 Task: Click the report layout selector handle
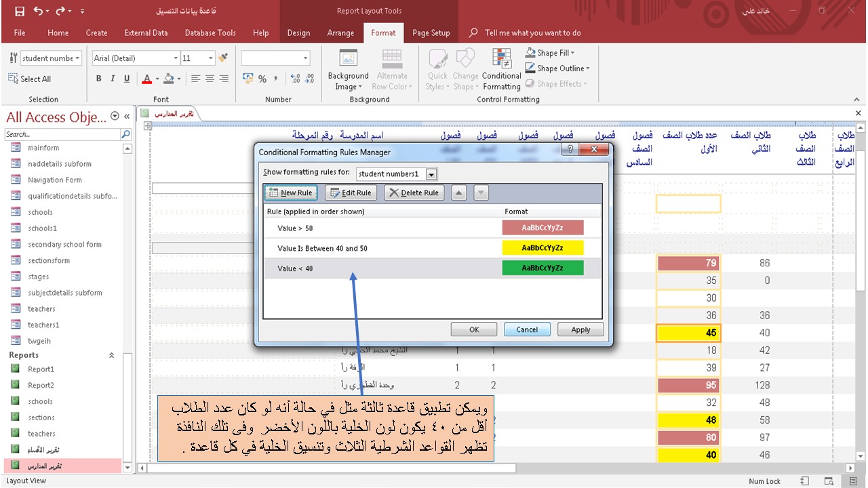[146, 125]
